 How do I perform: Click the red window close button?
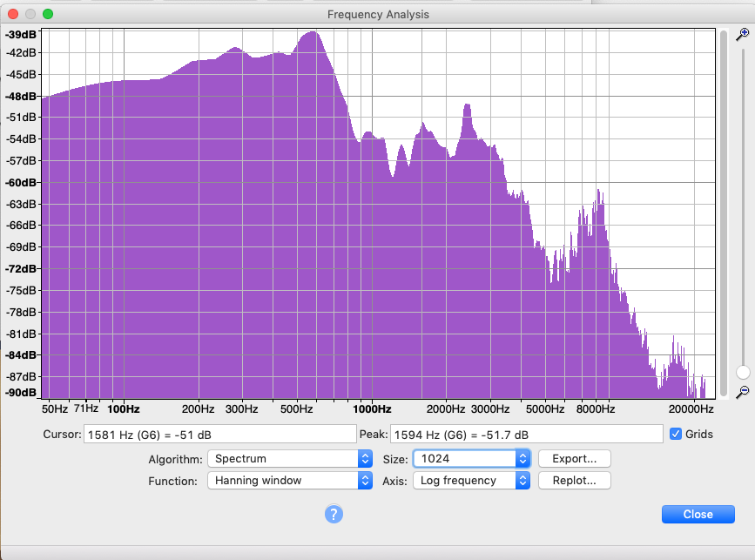tap(13, 14)
